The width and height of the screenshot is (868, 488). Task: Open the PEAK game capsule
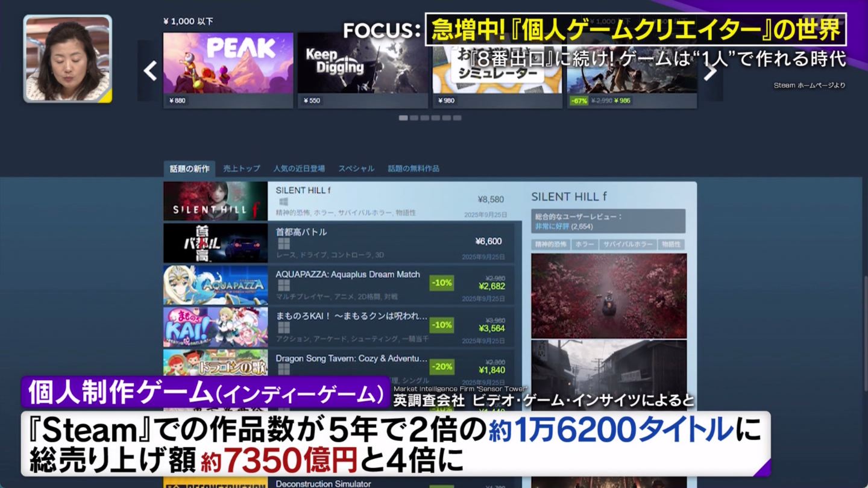[x=228, y=63]
